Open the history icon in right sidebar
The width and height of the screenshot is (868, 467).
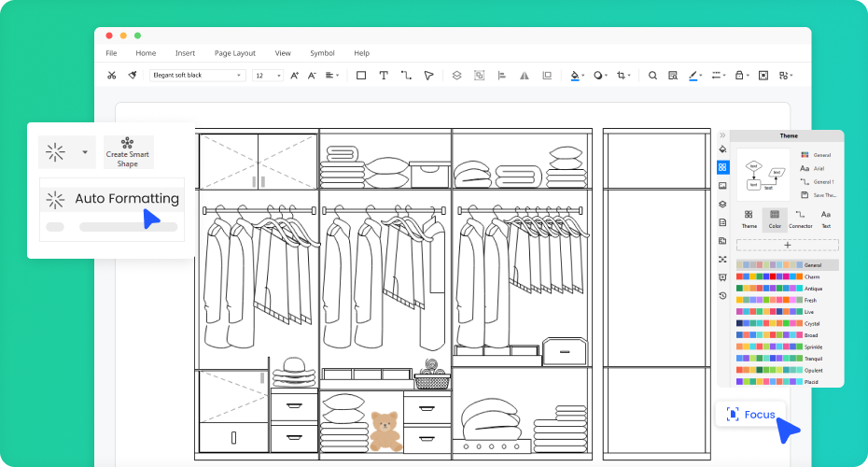(x=722, y=296)
